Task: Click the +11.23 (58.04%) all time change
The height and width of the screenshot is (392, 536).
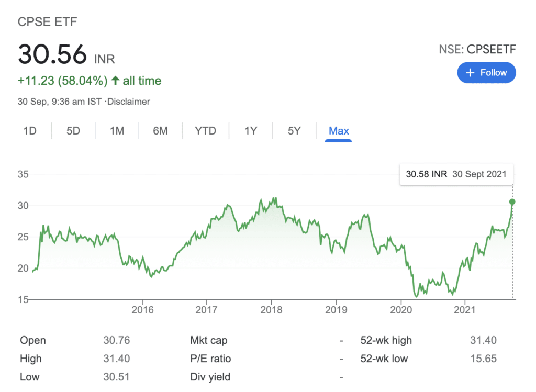Action: click(x=89, y=81)
